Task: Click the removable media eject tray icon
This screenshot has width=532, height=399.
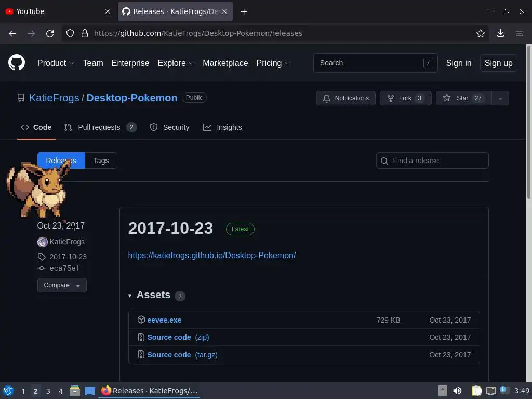Action: click(x=442, y=391)
